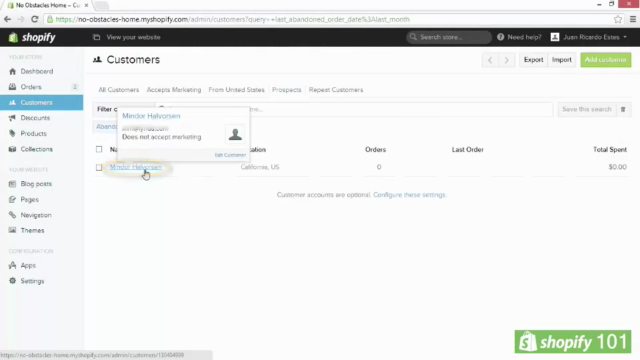640x360 pixels.
Task: Open the Chrome menu icon
Action: (633, 19)
